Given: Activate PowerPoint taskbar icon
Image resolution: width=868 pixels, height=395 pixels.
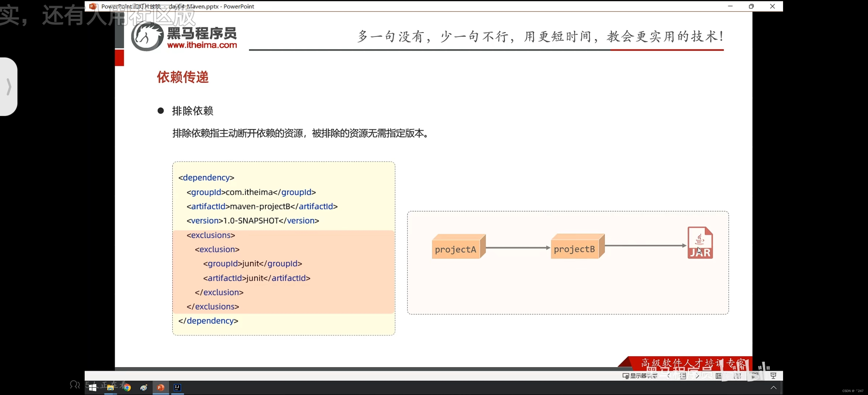Looking at the screenshot, I should click(161, 388).
